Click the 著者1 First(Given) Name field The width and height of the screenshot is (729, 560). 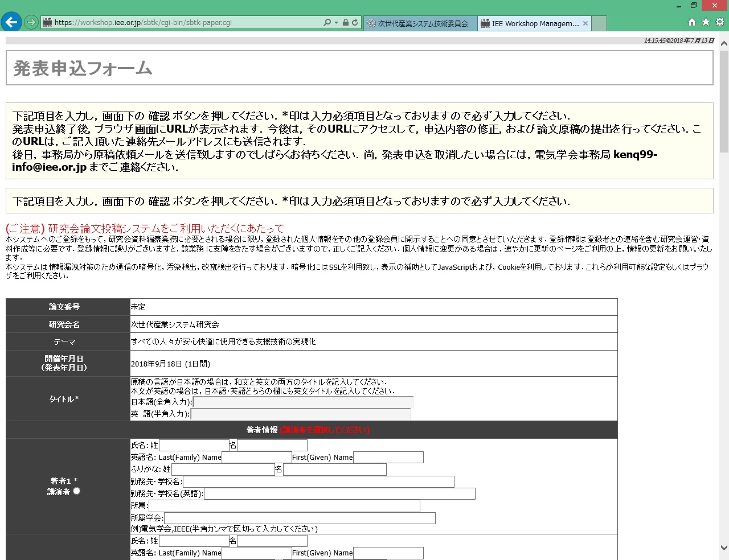coord(388,458)
